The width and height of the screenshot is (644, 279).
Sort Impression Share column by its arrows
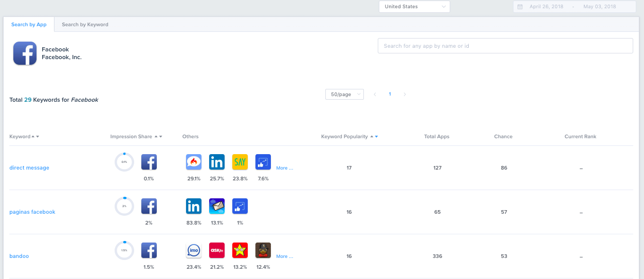pos(158,137)
